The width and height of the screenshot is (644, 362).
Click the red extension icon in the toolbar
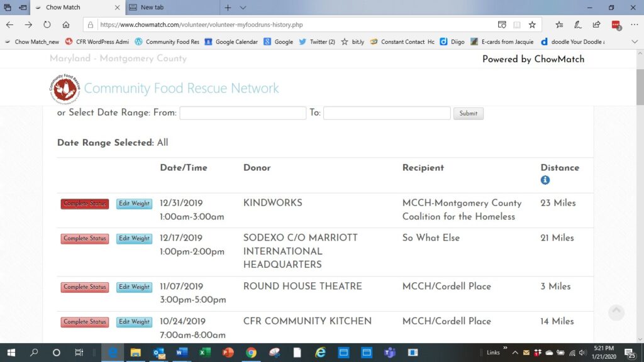(616, 25)
